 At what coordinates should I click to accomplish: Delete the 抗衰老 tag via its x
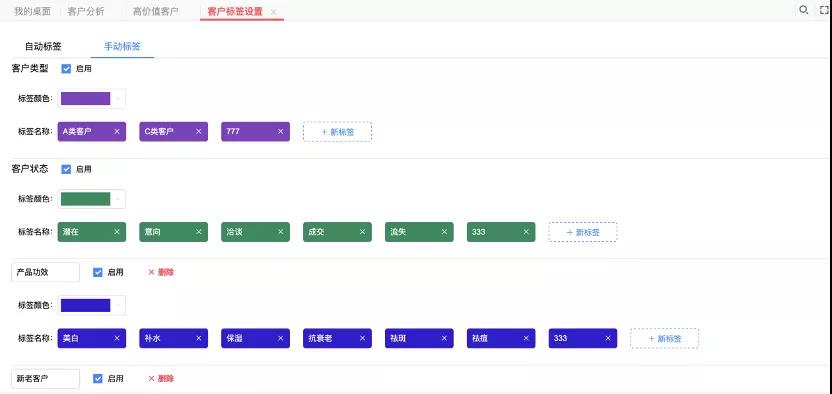pos(362,338)
